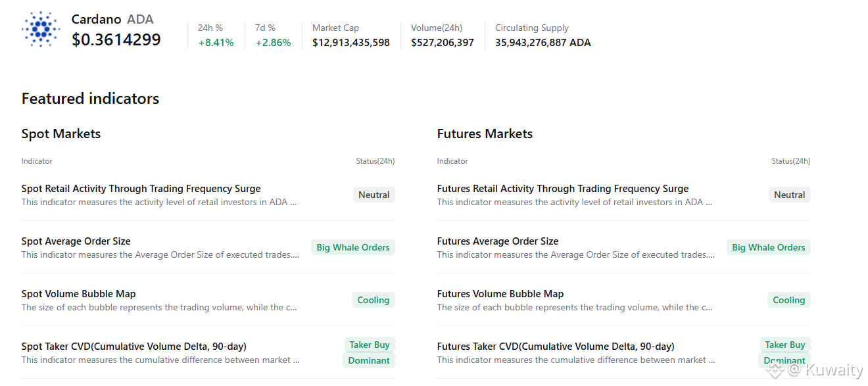Image resolution: width=868 pixels, height=386 pixels.
Task: Click the Futures Big Whale Orders badge
Action: click(x=768, y=247)
